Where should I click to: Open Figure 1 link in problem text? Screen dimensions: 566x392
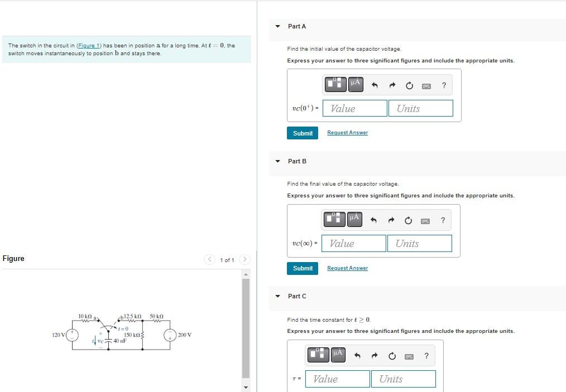pos(89,45)
